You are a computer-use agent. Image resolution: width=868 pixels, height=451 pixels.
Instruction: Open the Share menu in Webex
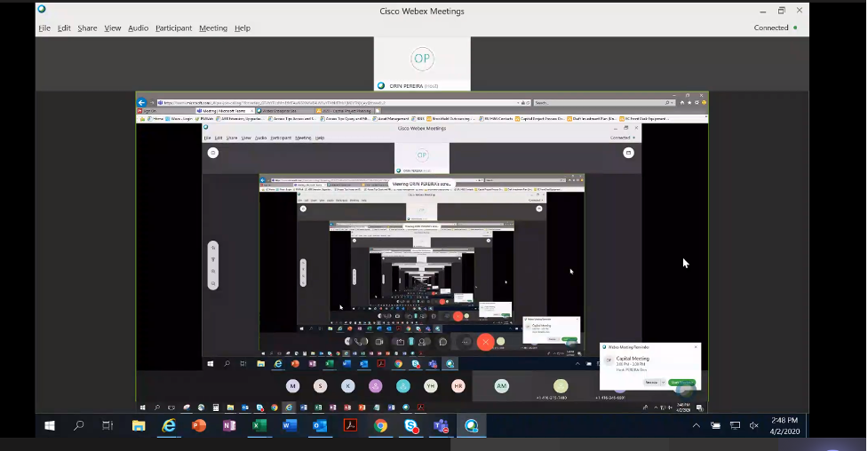point(87,28)
